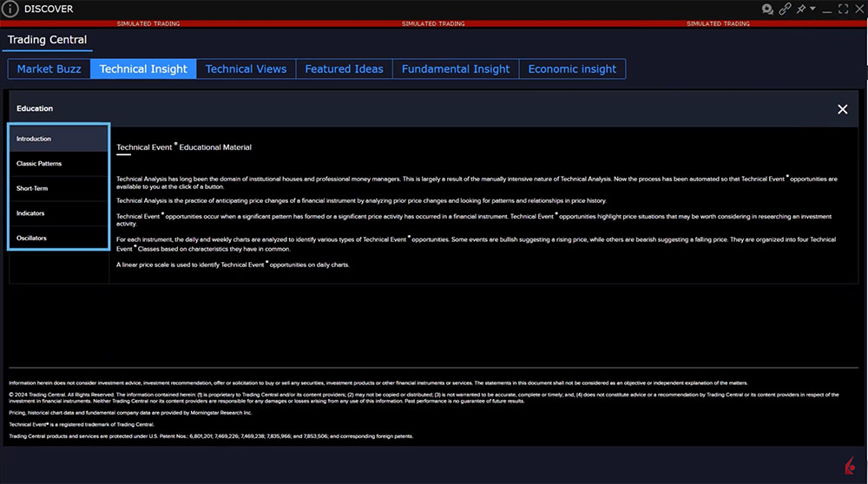Click the chain link icon in title bar
This screenshot has width=868, height=484.
[x=785, y=9]
